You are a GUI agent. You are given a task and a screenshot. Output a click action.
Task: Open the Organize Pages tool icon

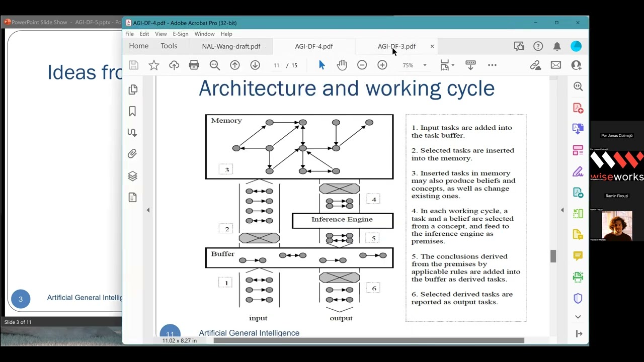[578, 214]
